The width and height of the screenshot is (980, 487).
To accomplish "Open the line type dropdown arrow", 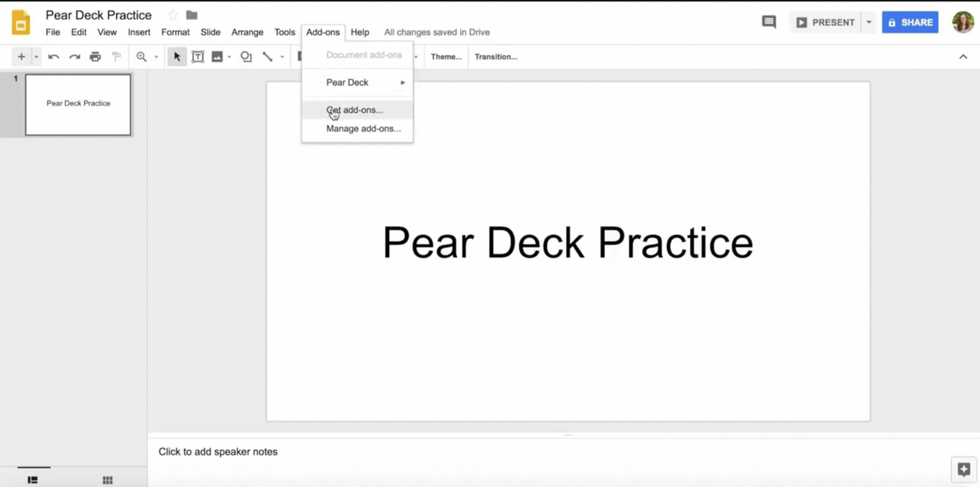I will pos(282,57).
